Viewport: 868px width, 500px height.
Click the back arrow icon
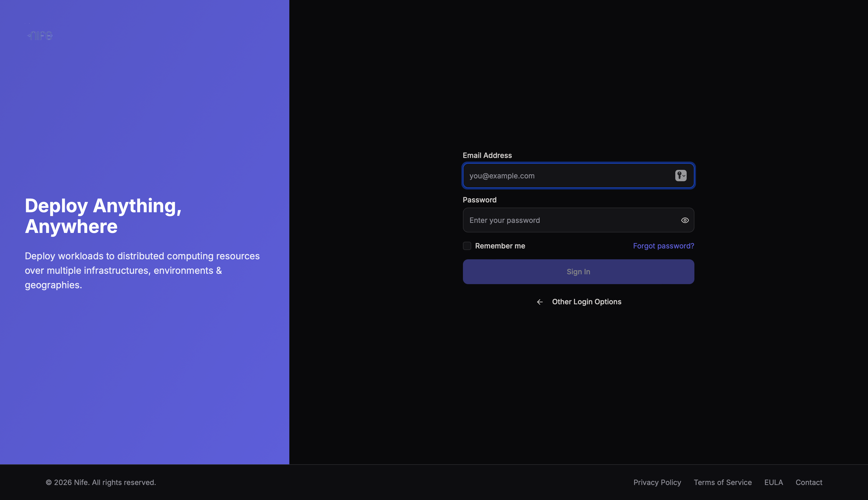tap(540, 302)
